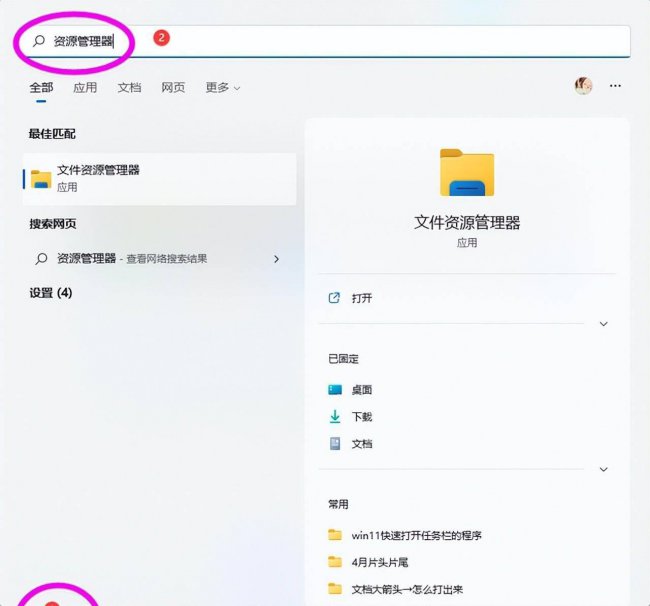Image resolution: width=650 pixels, height=606 pixels.
Task: Click the 文件资源管理器 title in preview pane
Action: 467,223
